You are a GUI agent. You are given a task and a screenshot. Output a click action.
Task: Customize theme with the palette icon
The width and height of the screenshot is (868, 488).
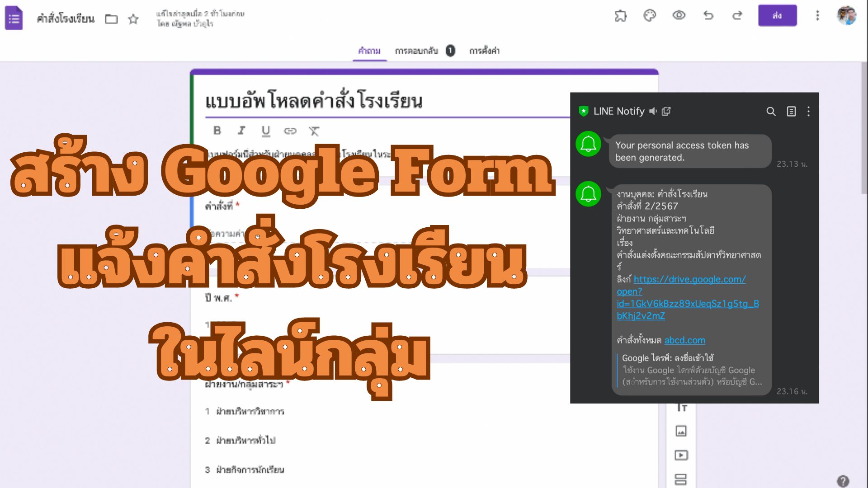pyautogui.click(x=650, y=16)
